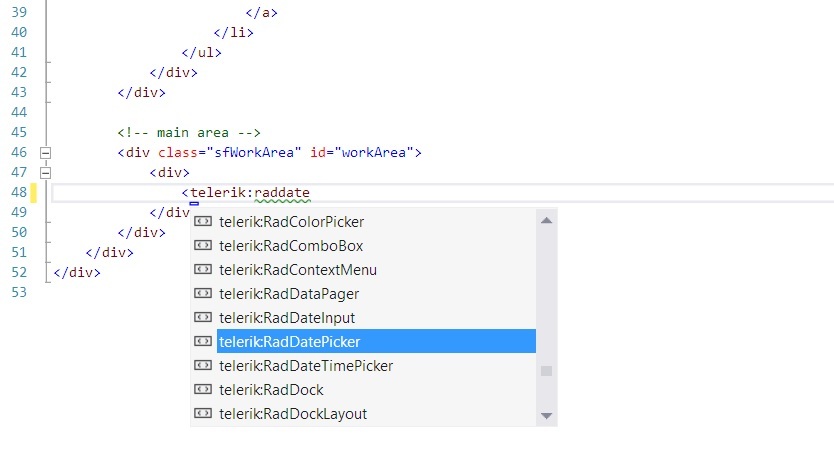Click the closing </ul> tag on line 41
834x471 pixels.
[x=202, y=53]
